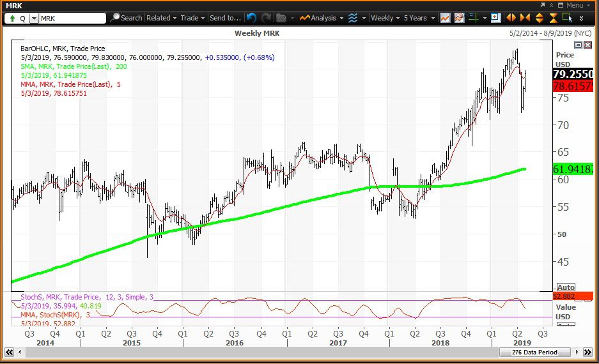Click the chart folder template icon
This screenshot has height=364, width=599.
[281, 17]
